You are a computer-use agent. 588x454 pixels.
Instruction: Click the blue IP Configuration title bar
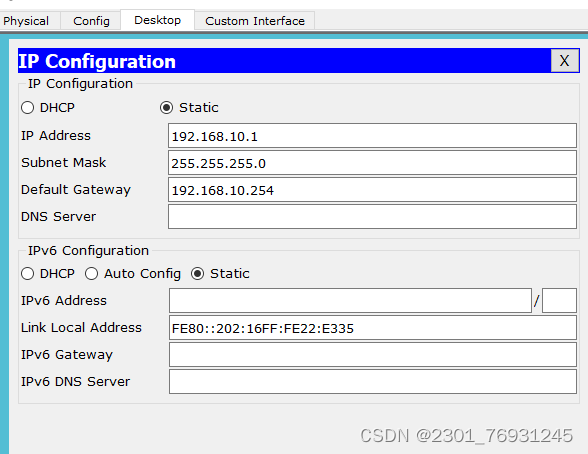[284, 61]
